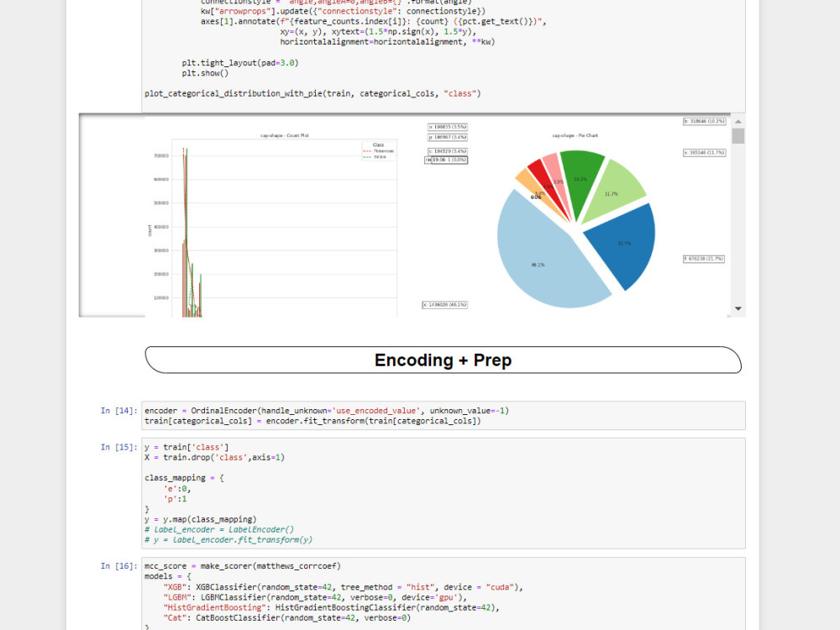Click the 'In [15]:' cell prompt
This screenshot has height=630, width=840.
(119, 448)
